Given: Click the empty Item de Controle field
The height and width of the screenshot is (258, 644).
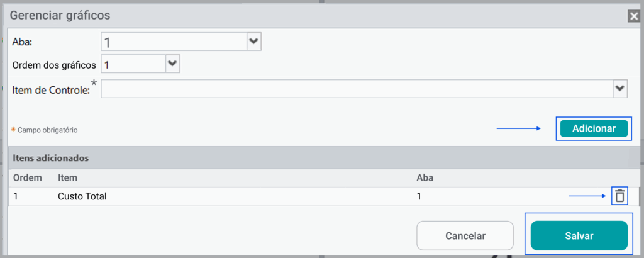Looking at the screenshot, I should 356,89.
